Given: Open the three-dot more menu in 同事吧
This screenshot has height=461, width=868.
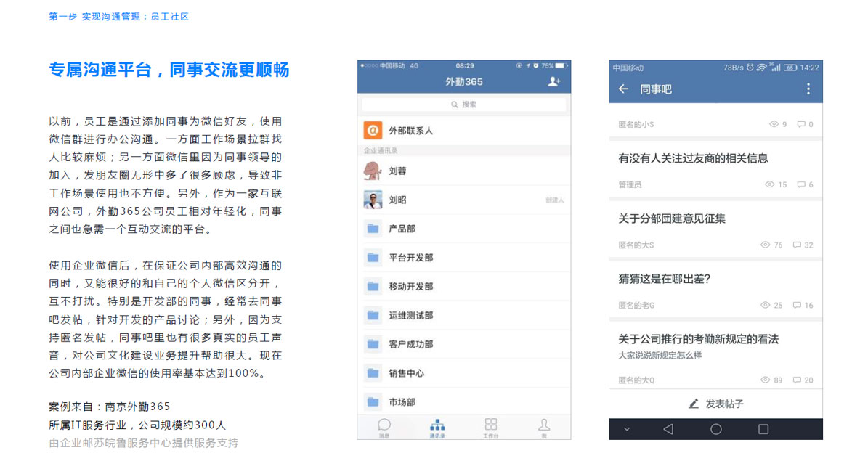Looking at the screenshot, I should [x=808, y=89].
